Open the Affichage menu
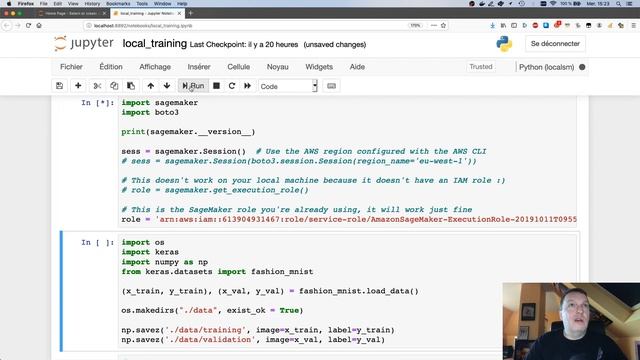This screenshot has width=640, height=360. (155, 67)
